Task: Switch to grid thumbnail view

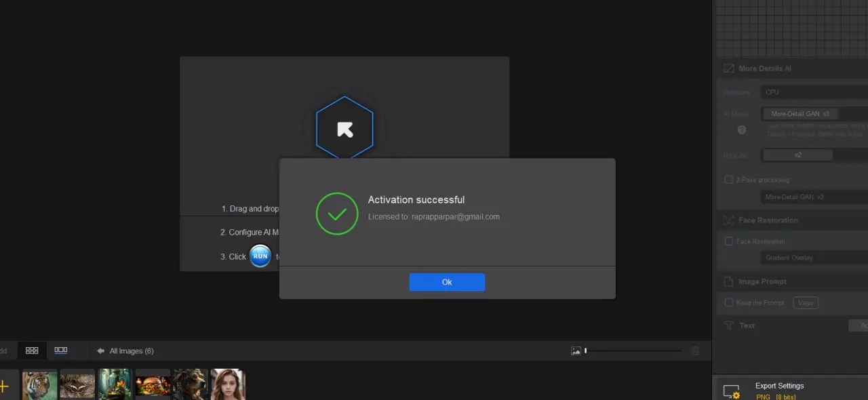Action: tap(32, 351)
